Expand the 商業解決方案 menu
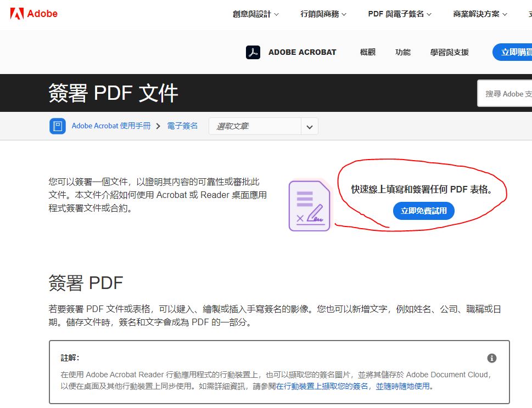This screenshot has width=532, height=408. 480,14
